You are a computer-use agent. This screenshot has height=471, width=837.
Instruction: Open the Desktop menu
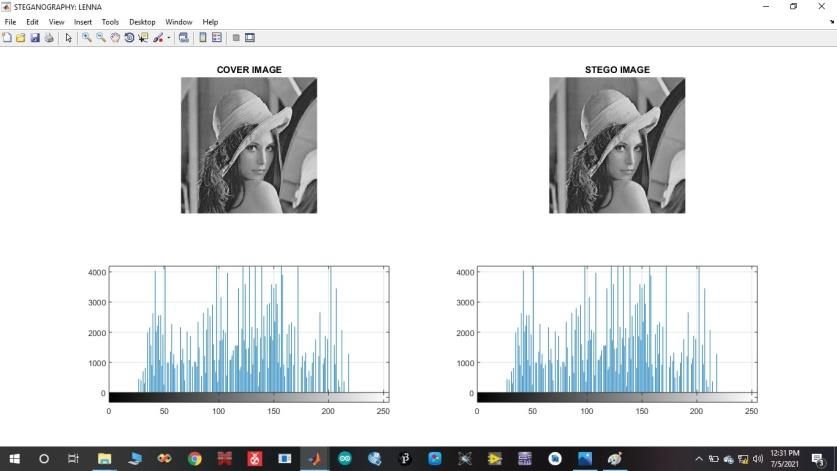(x=142, y=22)
